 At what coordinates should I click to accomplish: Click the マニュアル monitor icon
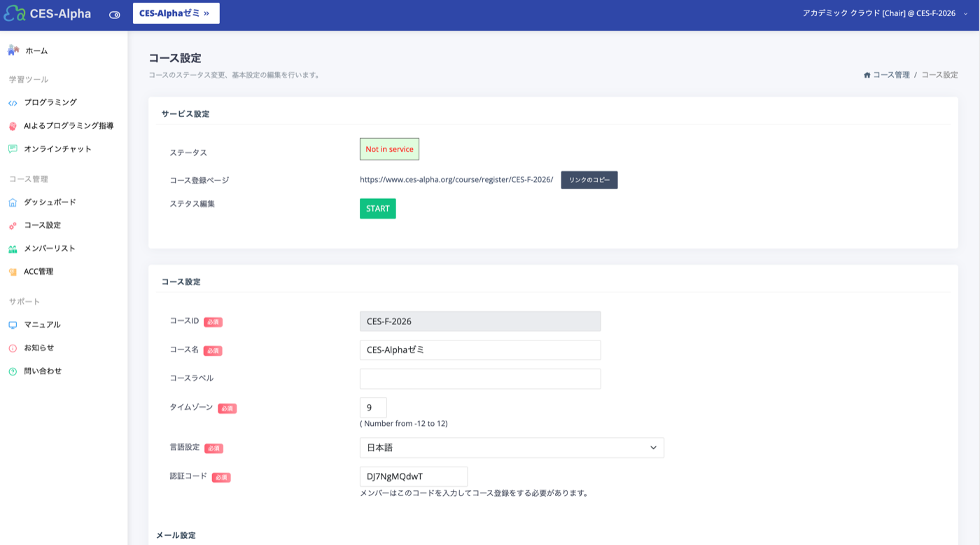click(x=13, y=325)
